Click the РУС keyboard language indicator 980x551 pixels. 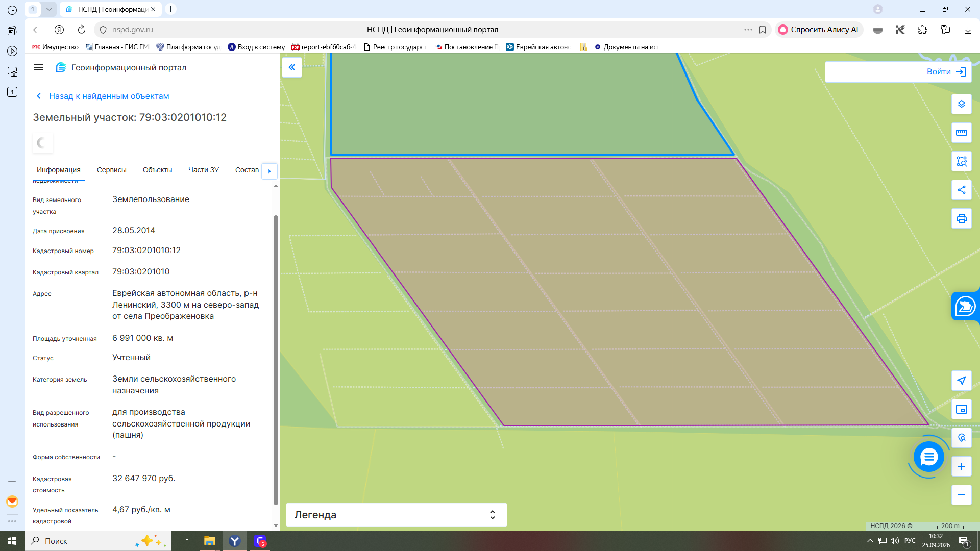[910, 541]
